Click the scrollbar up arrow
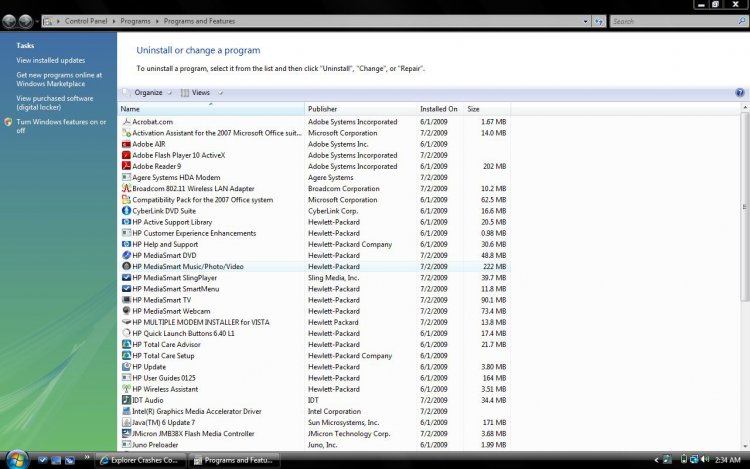750x469 pixels. (x=744, y=108)
